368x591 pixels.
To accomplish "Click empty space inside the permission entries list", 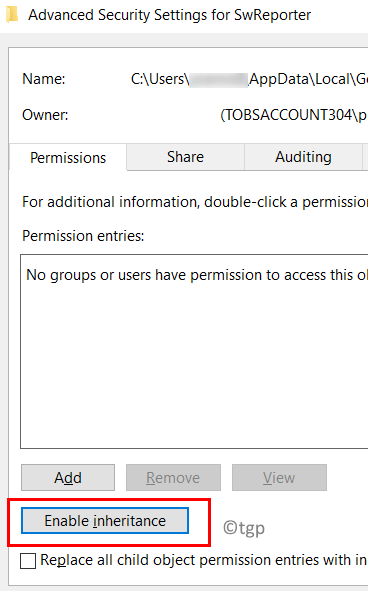I will point(194,369).
